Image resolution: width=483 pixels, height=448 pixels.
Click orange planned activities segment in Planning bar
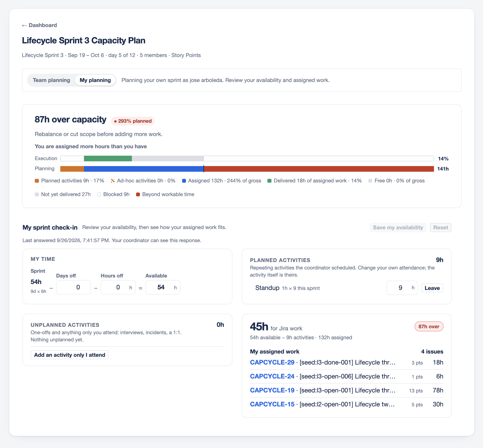point(72,169)
